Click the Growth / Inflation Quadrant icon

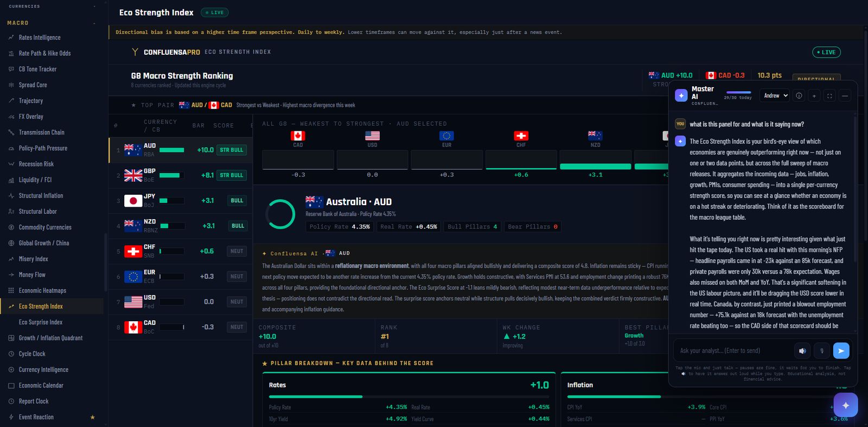tap(11, 338)
